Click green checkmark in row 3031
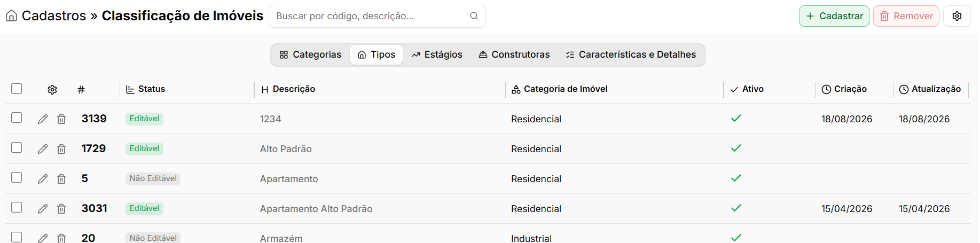Viewport: 980px width, 243px height. (x=736, y=208)
